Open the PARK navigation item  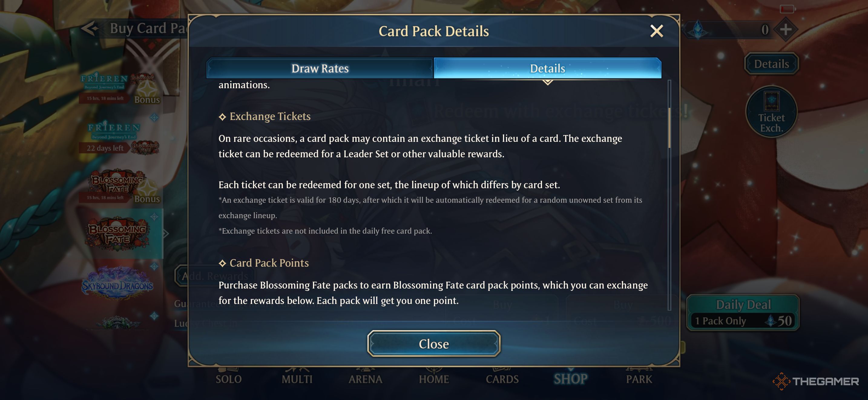click(639, 379)
